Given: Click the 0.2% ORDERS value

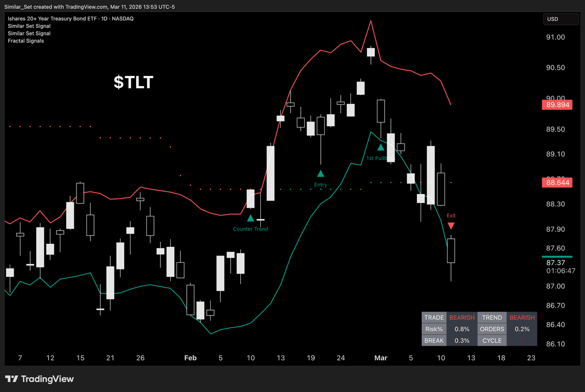Looking at the screenshot, I should [522, 329].
